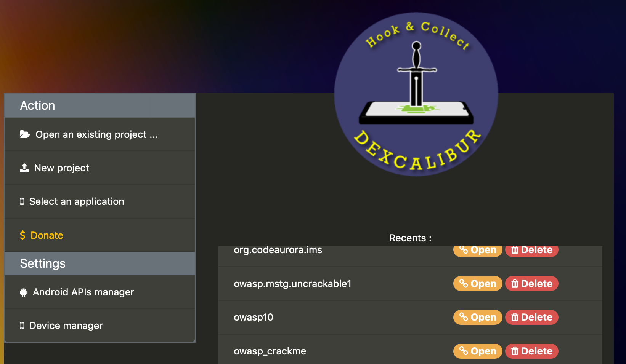Image resolution: width=626 pixels, height=364 pixels.
Task: Click the dollar sign icon next to Donate
Action: (x=22, y=235)
